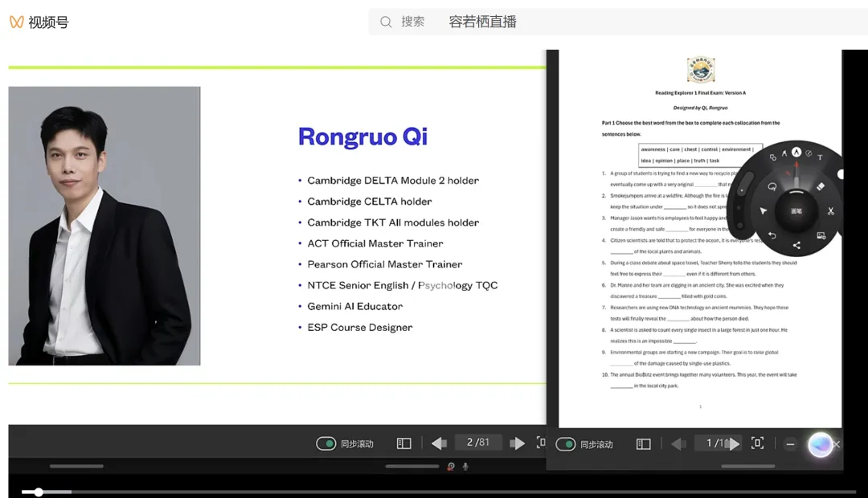Click exam question 7 about DNA technology
The height and width of the screenshot is (498, 868).
(x=695, y=313)
